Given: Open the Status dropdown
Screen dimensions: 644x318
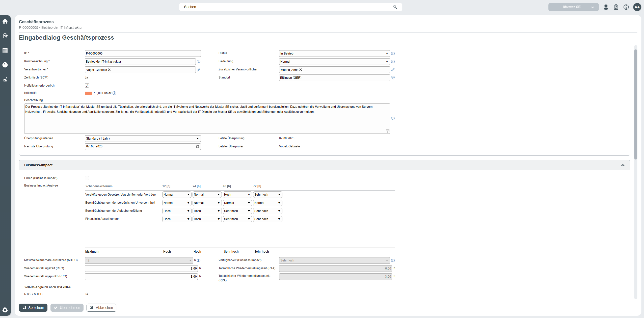Looking at the screenshot, I should (334, 54).
